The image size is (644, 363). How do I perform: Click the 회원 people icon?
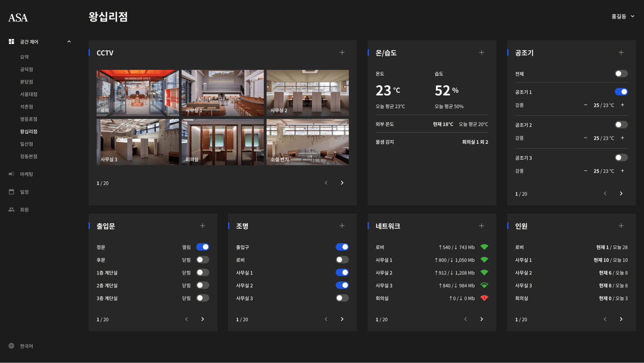click(11, 209)
